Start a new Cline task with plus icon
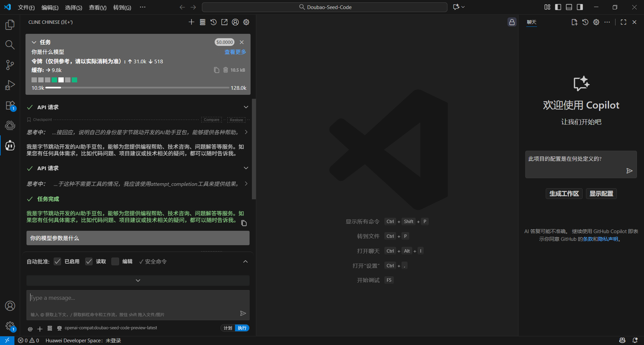Viewport: 644px width, 345px height. (191, 22)
